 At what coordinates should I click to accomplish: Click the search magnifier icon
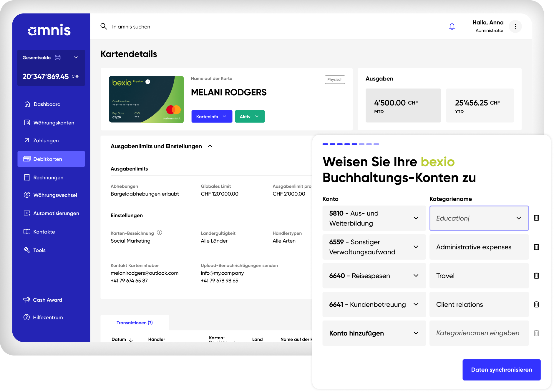tap(104, 26)
